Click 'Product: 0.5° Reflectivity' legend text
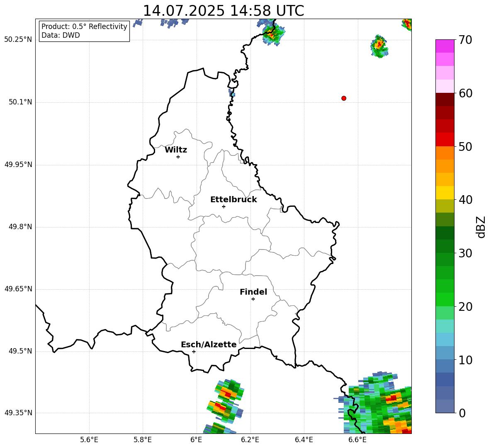 [x=84, y=27]
